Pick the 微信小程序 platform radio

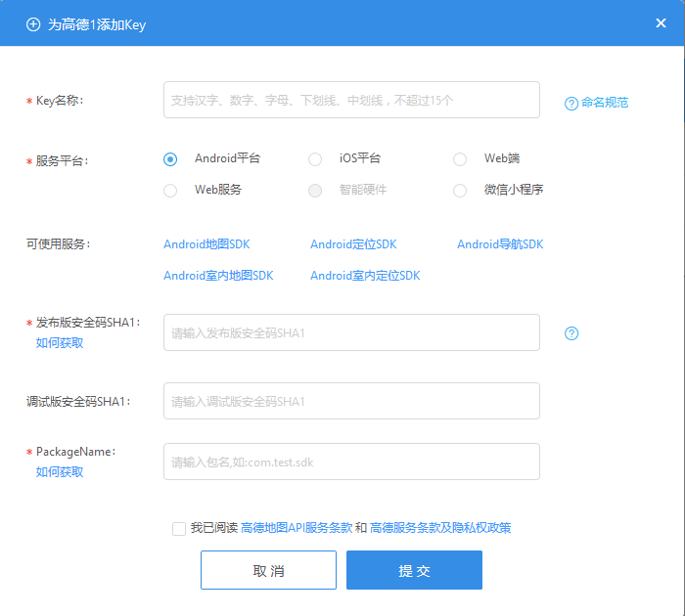tap(460, 191)
